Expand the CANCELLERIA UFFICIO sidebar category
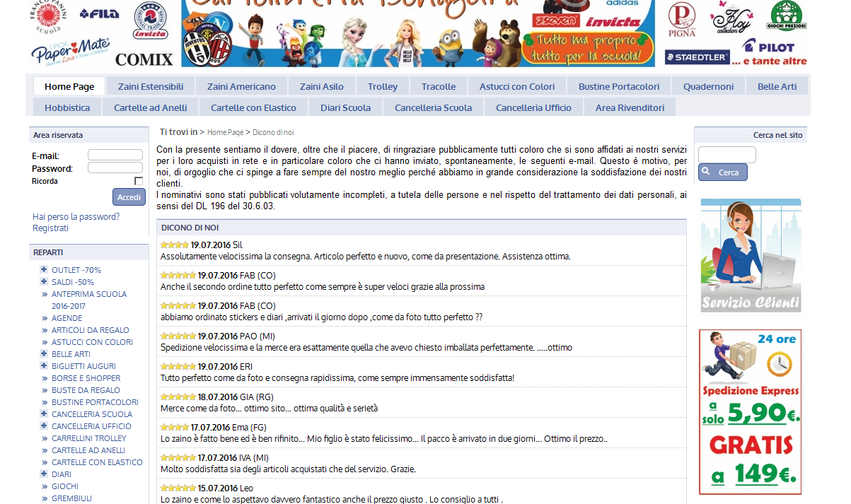 click(44, 426)
